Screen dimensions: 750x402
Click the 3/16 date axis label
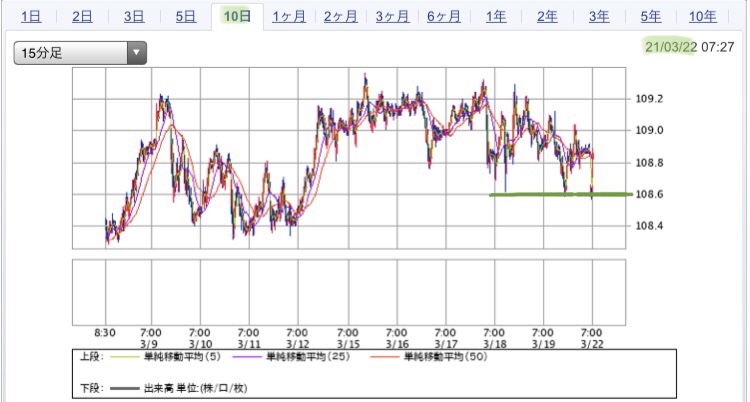(x=397, y=345)
